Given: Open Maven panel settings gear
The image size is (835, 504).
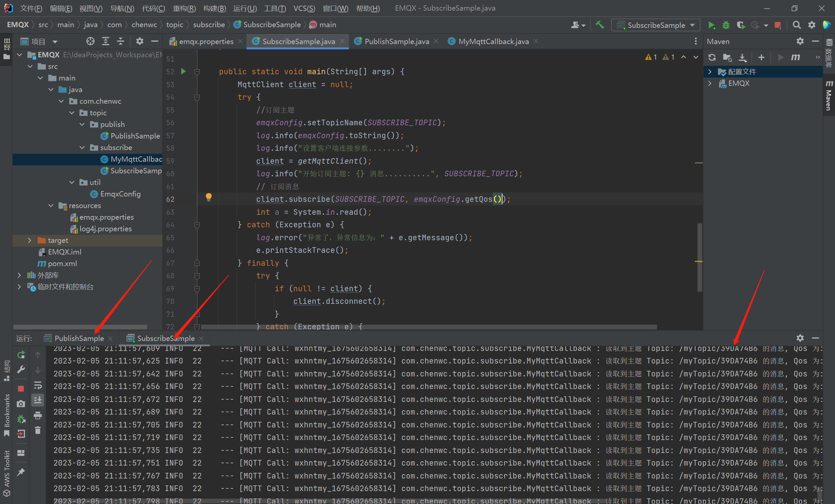Looking at the screenshot, I should (x=800, y=41).
